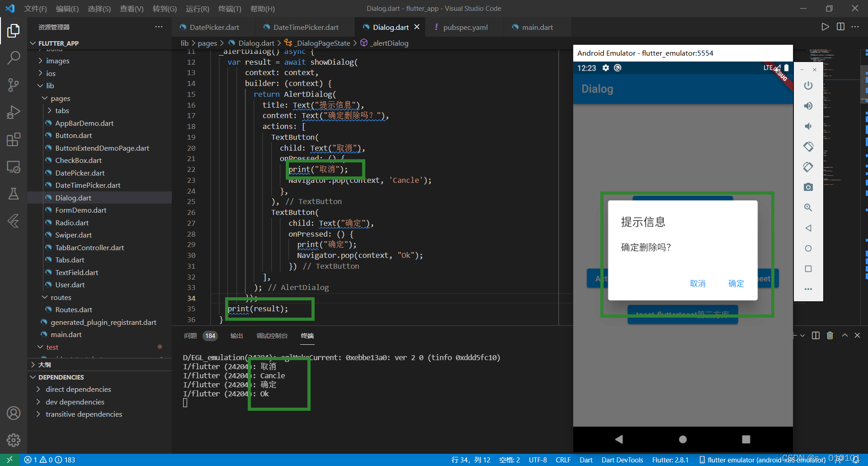The image size is (868, 466).
Task: Open Remote Explorer in activity bar
Action: click(x=14, y=167)
